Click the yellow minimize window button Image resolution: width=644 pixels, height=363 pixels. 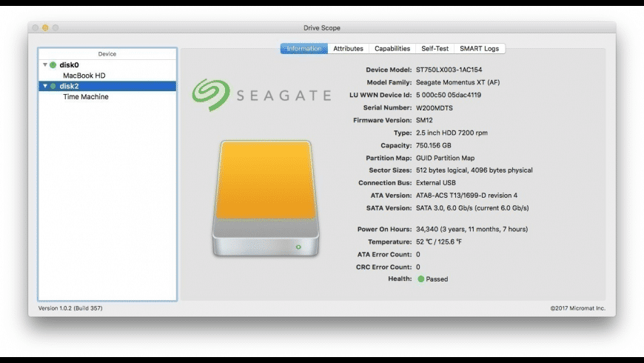[x=45, y=27]
